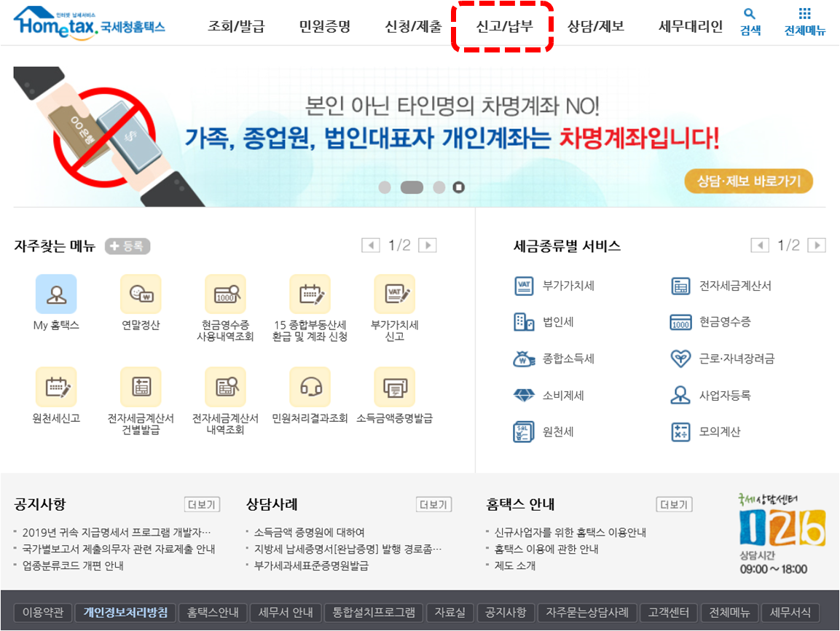The width and height of the screenshot is (840, 631).
Task: Open notice 국가별보고서 제출의무자 관련 자료제출 안내
Action: pyautogui.click(x=119, y=549)
